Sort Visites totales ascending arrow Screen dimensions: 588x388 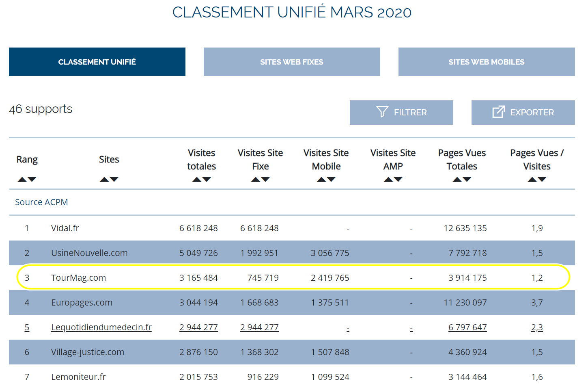[197, 180]
